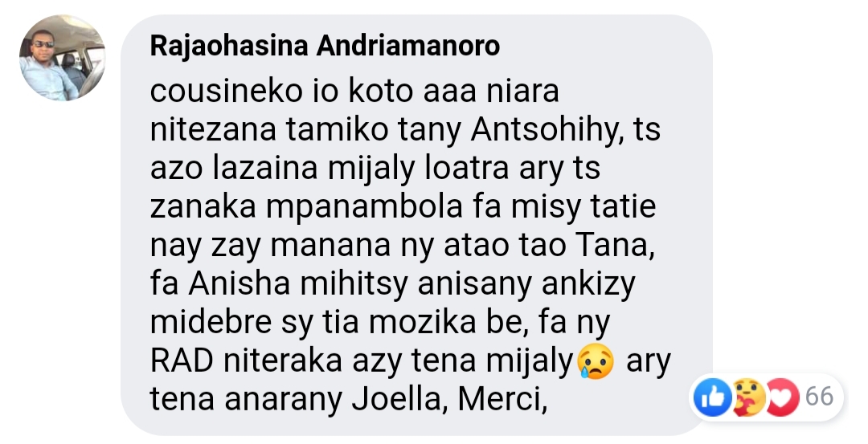This screenshot has height=444, width=868.
Task: Click the word mpanambola in comment text
Action: click(x=364, y=208)
